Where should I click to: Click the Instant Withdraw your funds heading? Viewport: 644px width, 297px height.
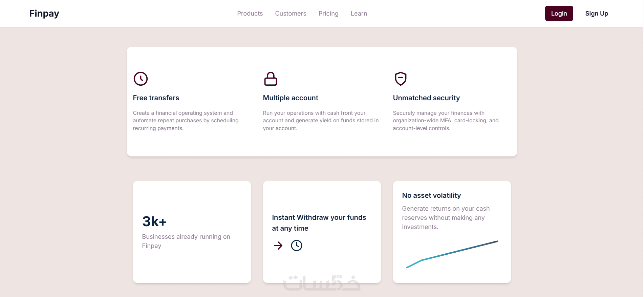coord(319,222)
